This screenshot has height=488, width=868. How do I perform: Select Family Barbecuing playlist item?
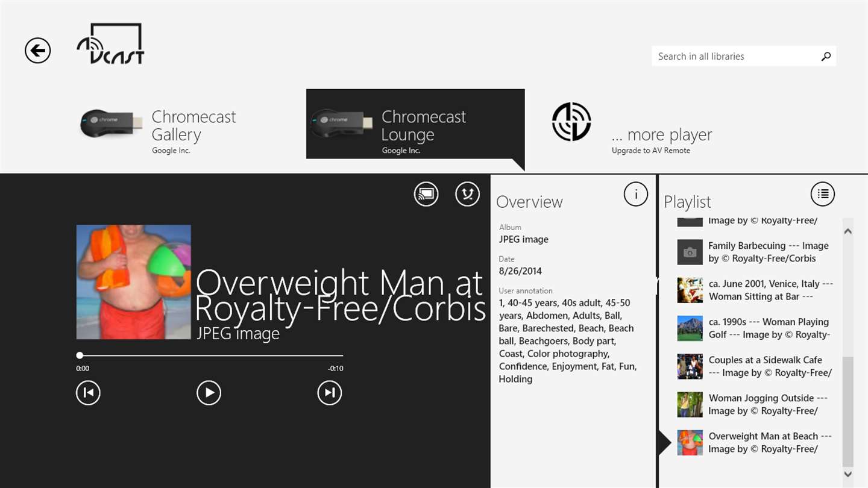coord(755,252)
